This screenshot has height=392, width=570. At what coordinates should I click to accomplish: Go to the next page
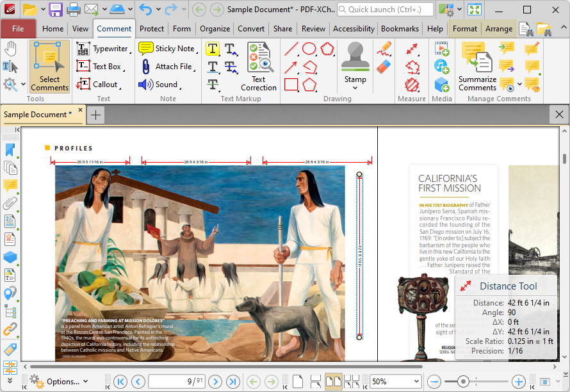(215, 382)
